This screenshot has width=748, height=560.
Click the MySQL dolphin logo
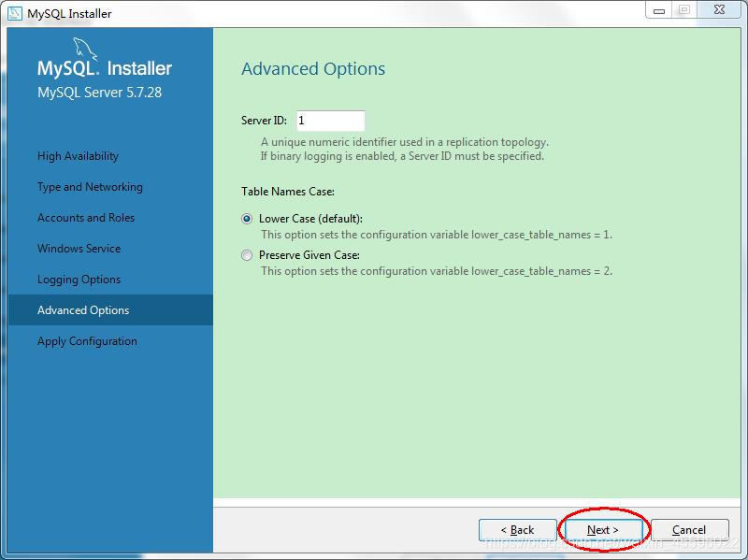coord(85,50)
